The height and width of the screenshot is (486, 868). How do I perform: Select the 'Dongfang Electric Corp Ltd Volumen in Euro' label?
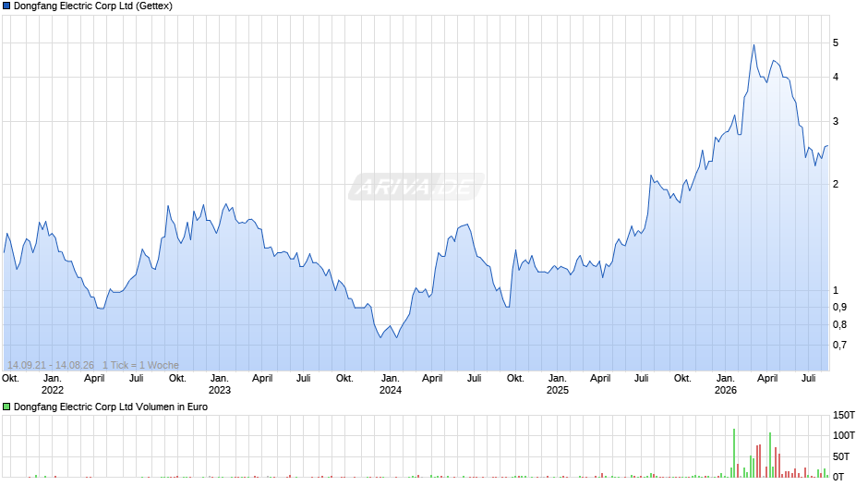coord(111,407)
